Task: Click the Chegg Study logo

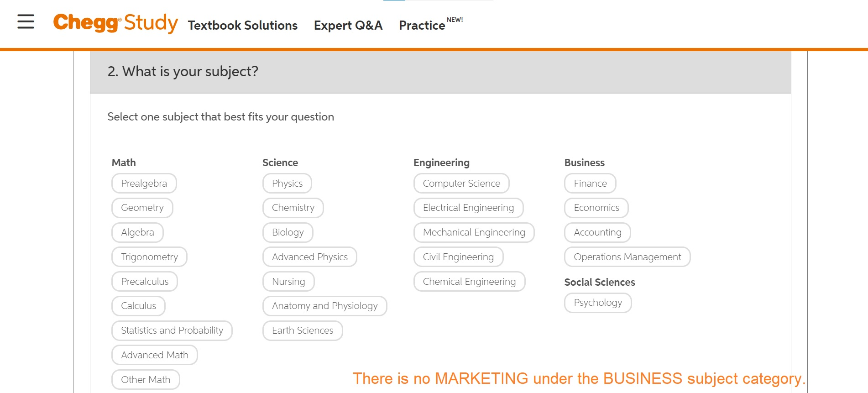Action: [115, 24]
